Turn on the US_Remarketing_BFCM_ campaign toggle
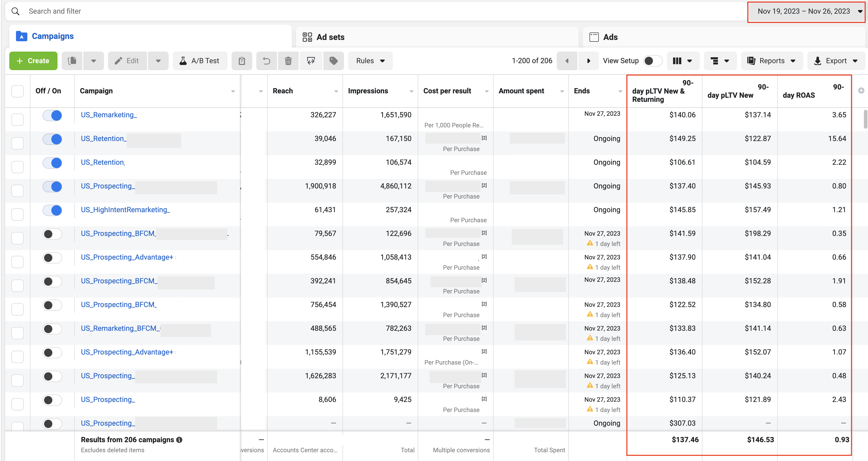This screenshot has height=461, width=868. coord(53,329)
